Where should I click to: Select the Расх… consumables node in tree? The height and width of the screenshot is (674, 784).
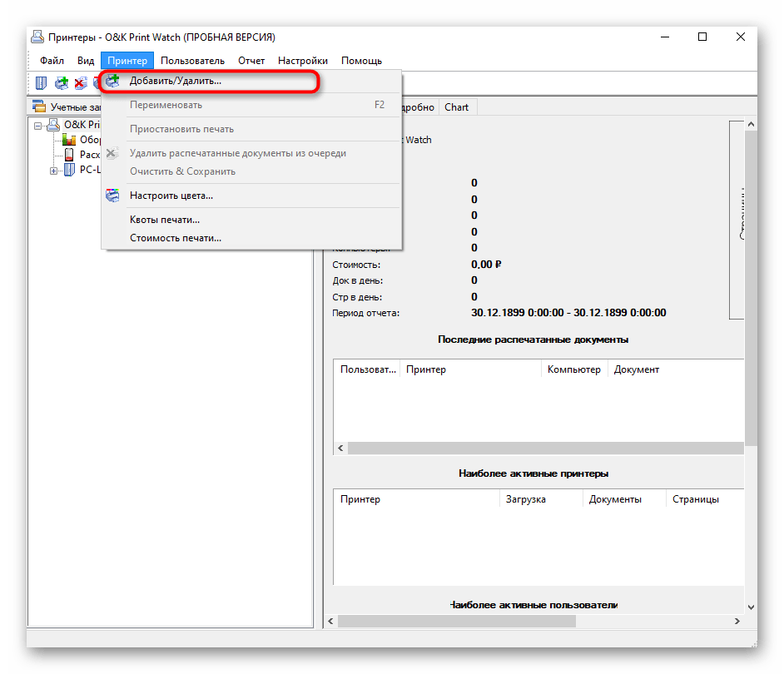[82, 155]
